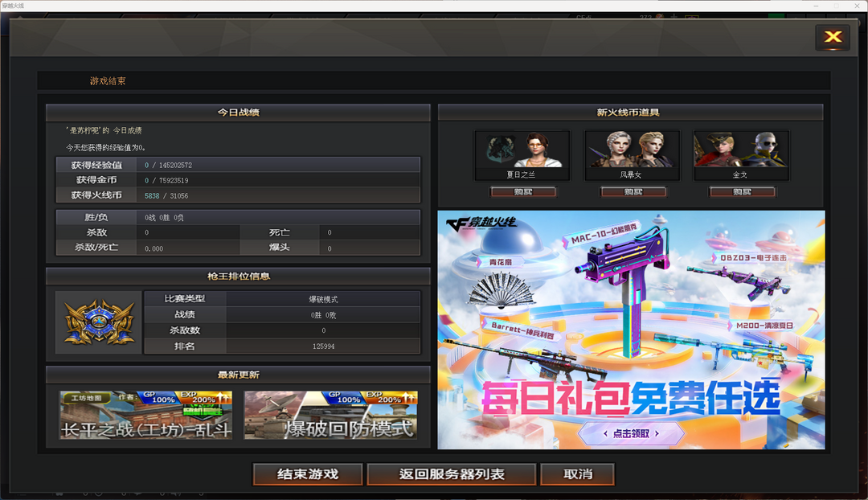Click the 排名 row label
Screen dimensions: 868x500
coord(184,346)
